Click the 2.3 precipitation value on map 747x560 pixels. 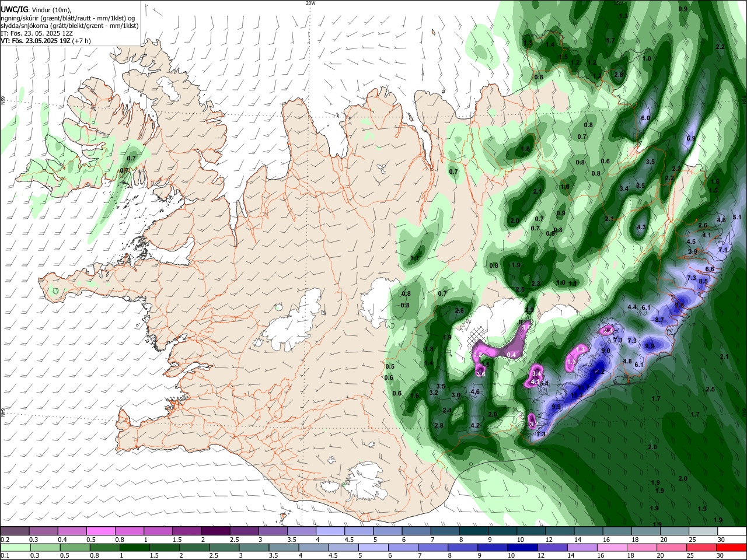pyautogui.click(x=536, y=283)
